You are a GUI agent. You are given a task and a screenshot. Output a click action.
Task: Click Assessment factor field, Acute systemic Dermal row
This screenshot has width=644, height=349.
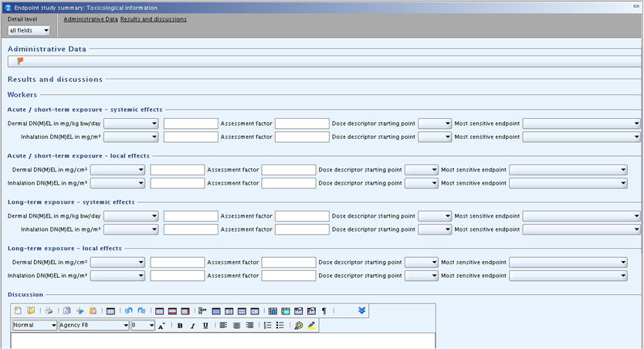[x=302, y=124]
